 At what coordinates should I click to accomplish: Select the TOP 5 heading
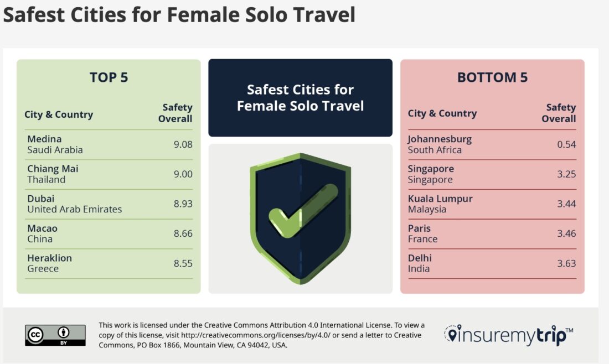click(109, 77)
